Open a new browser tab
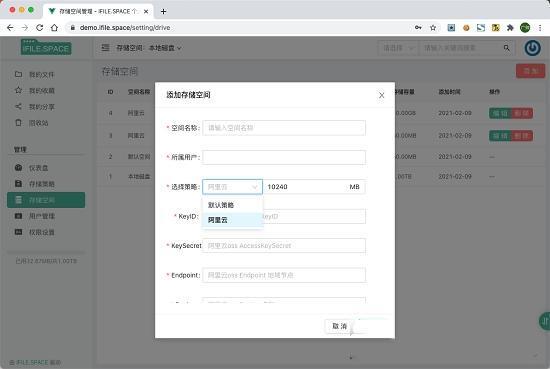This screenshot has width=550, height=369. coord(163,11)
